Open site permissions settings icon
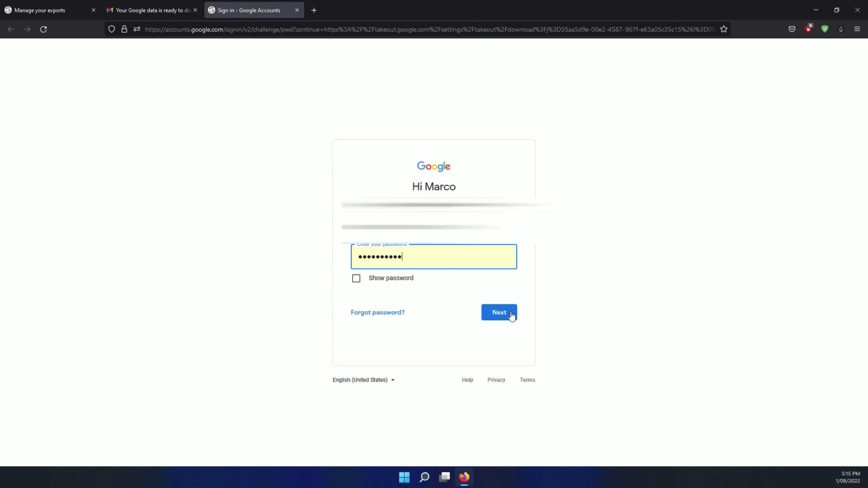The height and width of the screenshot is (488, 868). (137, 29)
